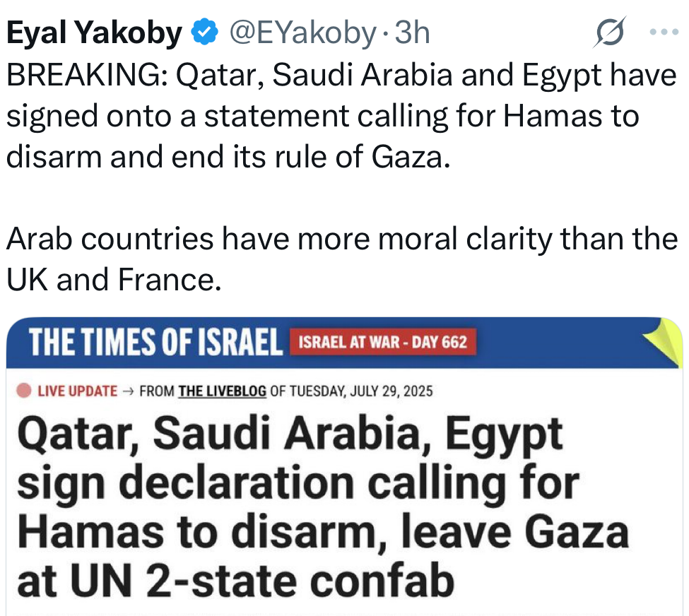The image size is (689, 616).
Task: Select the Israel at War Day 662 badge
Action: [383, 343]
